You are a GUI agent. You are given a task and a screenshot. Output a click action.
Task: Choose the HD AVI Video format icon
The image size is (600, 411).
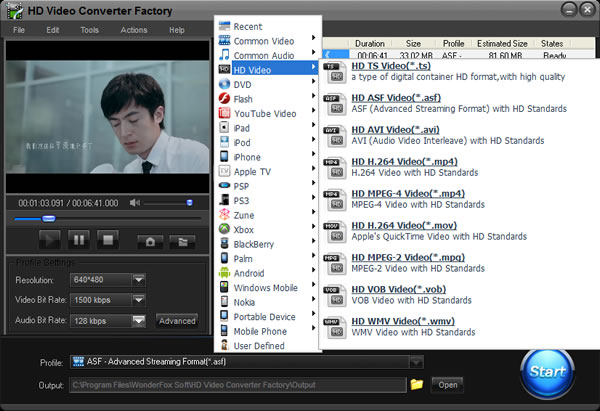335,135
